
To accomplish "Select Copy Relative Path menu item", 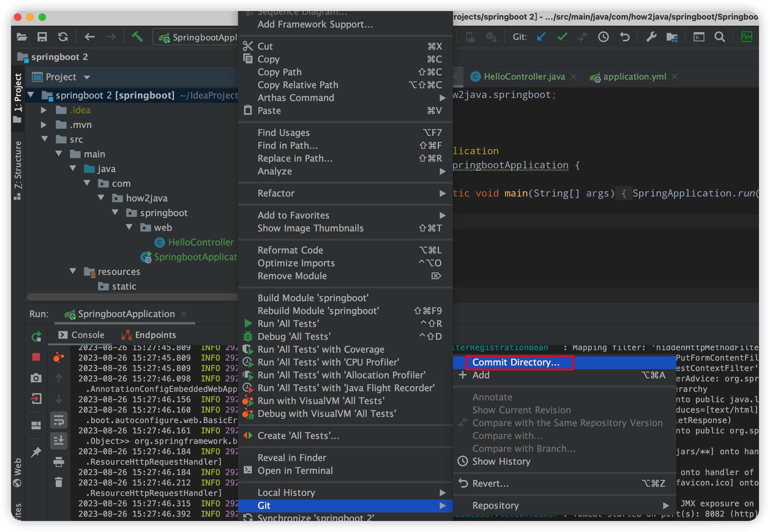I will 346,85.
